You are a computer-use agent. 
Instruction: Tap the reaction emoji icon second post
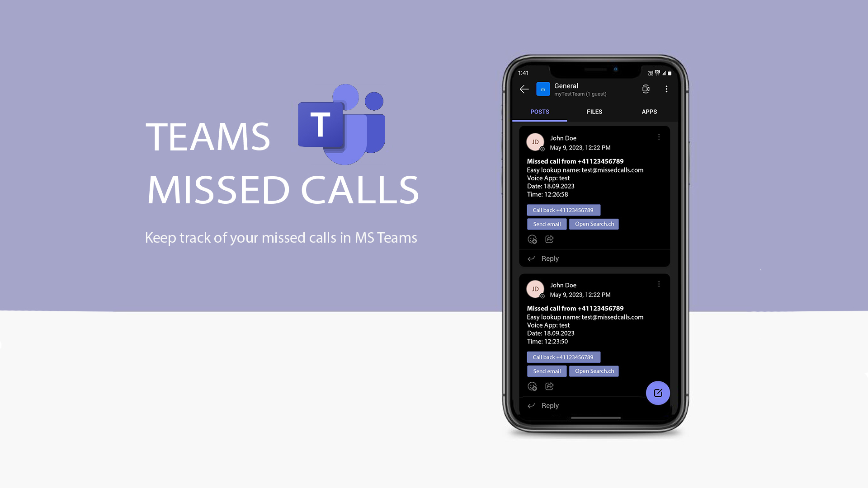tap(533, 386)
